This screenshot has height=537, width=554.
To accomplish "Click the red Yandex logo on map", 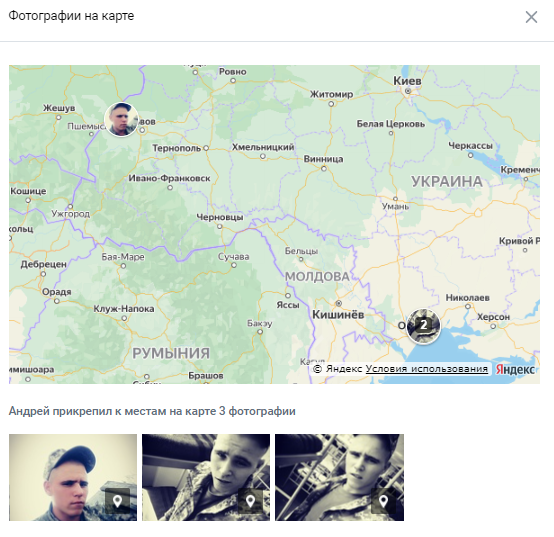I will 515,369.
